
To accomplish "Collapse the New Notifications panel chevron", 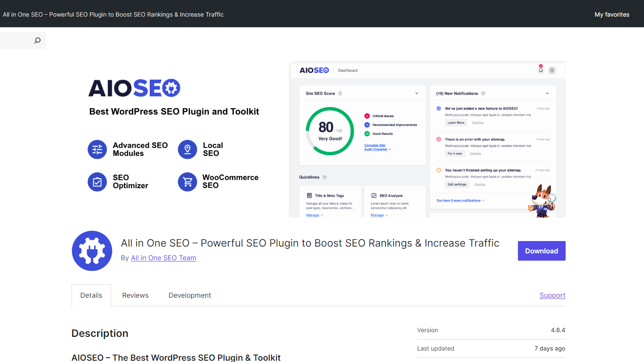I will tap(547, 93).
